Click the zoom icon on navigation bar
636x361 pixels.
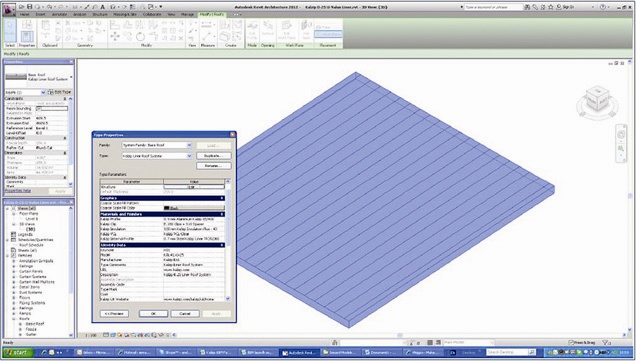[x=621, y=149]
